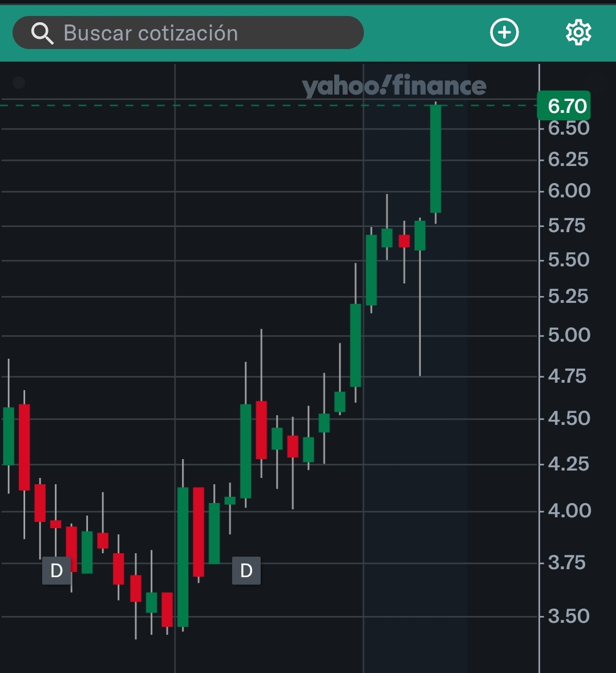Screen dimensions: 616x673
Task: Click the 4.25 price axis label
Action: point(568,464)
